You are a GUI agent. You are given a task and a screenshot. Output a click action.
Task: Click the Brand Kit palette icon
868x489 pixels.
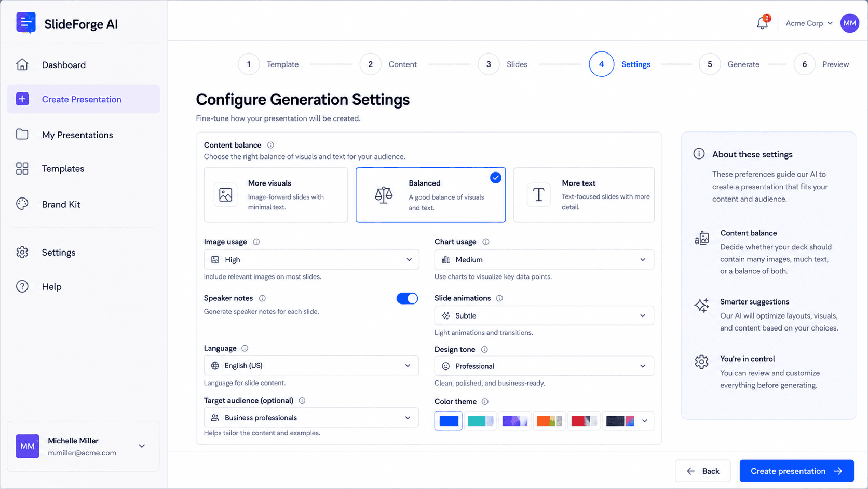point(22,204)
